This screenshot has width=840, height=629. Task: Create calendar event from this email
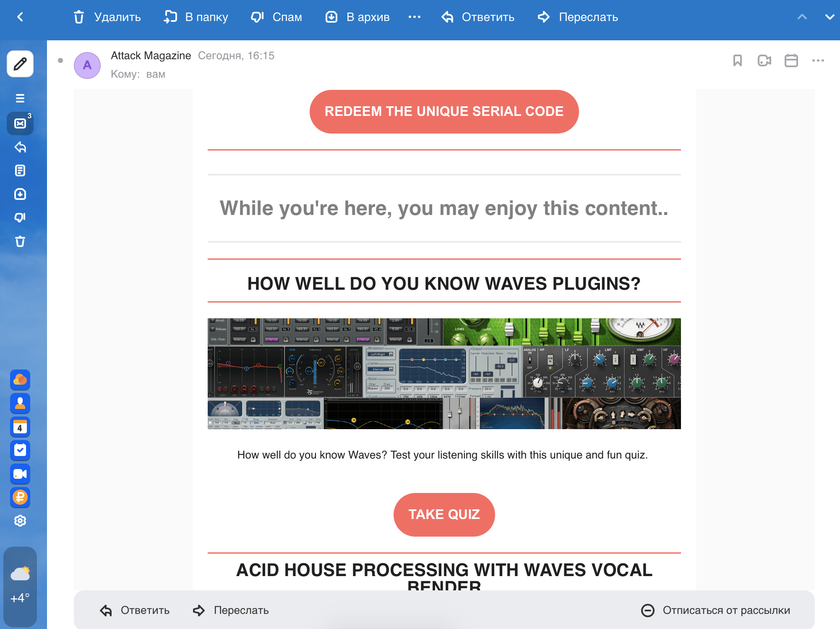click(791, 60)
